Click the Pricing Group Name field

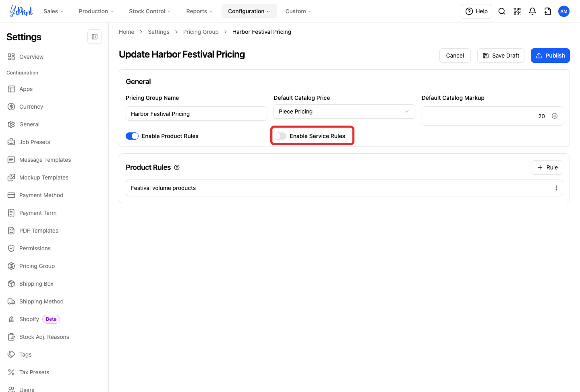[196, 113]
